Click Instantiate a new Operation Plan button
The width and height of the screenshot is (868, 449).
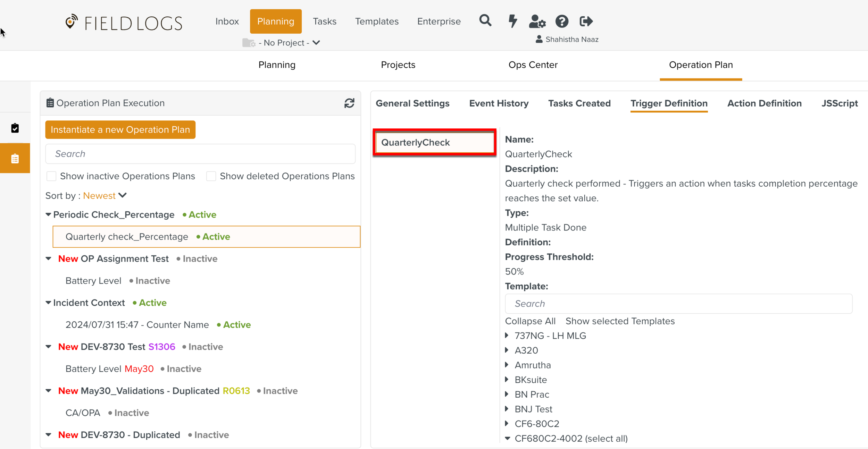pyautogui.click(x=120, y=130)
